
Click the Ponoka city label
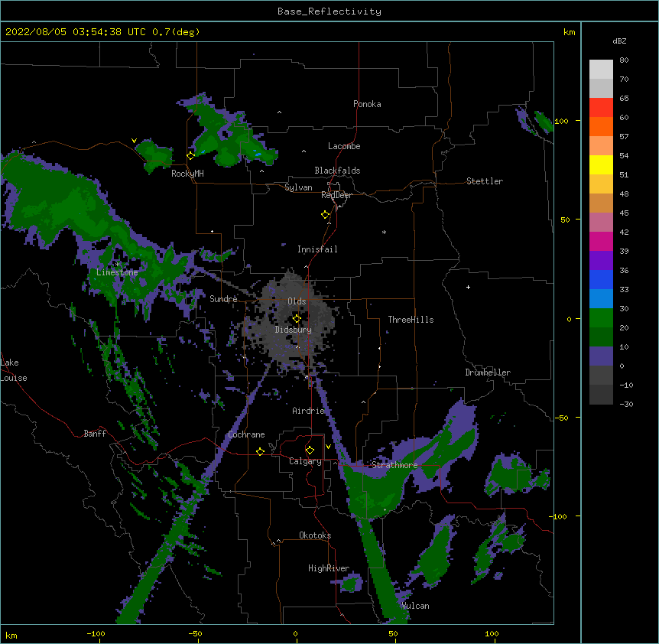coord(367,104)
